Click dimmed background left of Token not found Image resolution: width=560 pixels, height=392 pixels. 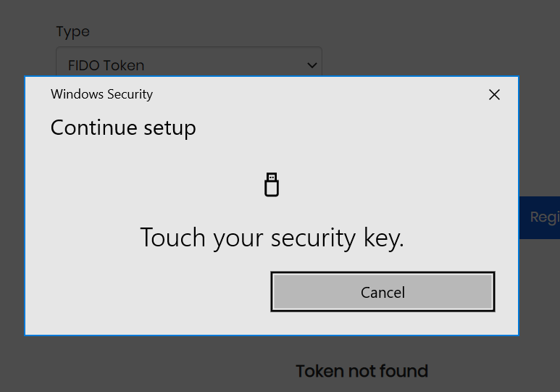181,371
